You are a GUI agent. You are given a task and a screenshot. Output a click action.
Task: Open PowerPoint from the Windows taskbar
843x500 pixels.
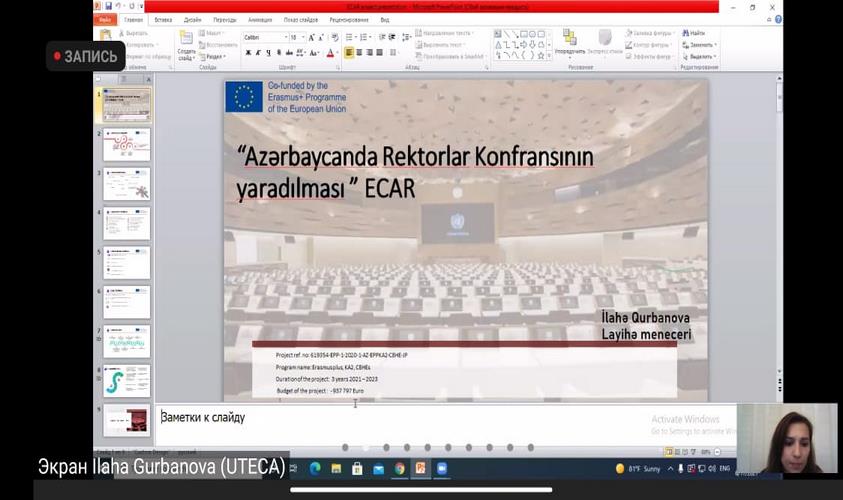(x=420, y=468)
